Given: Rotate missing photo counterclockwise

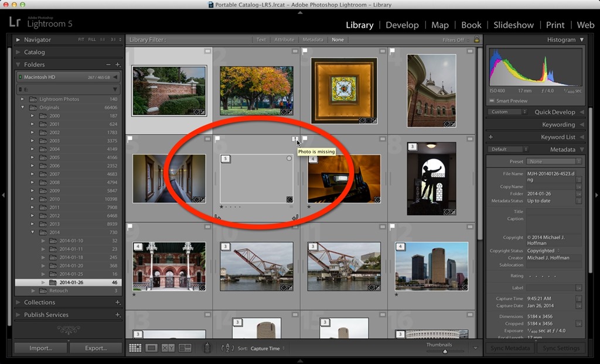Looking at the screenshot, I should pos(217,218).
